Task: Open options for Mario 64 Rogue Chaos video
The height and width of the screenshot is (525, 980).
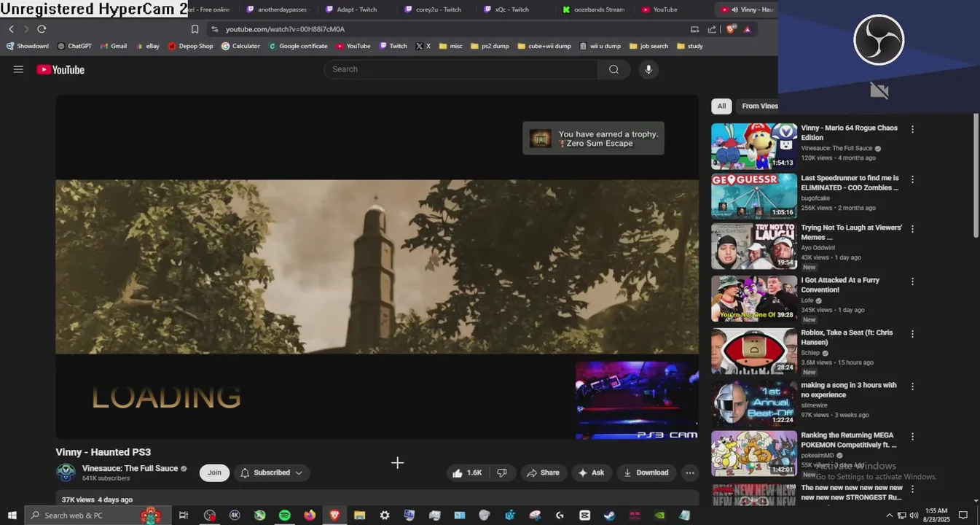Action: pos(912,129)
